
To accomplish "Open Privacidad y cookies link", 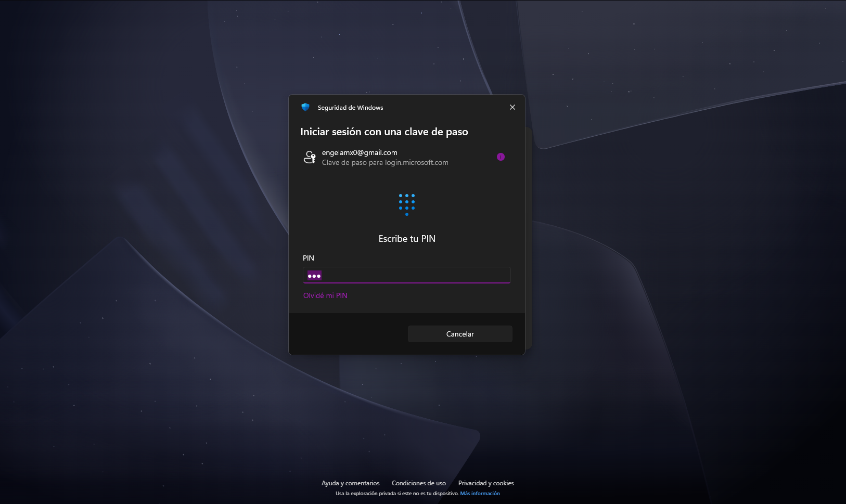I will click(486, 483).
